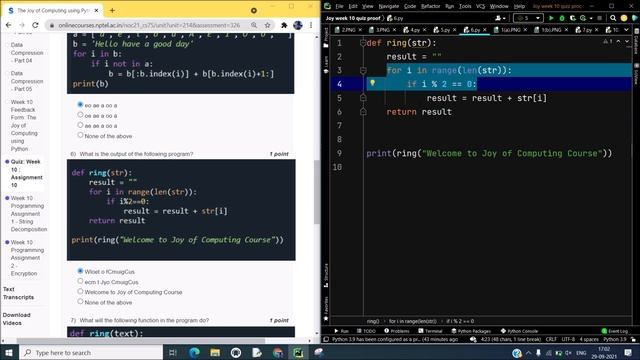This screenshot has height=360, width=640.
Task: Open File Explorer from taskbar
Action: (x=215, y=352)
